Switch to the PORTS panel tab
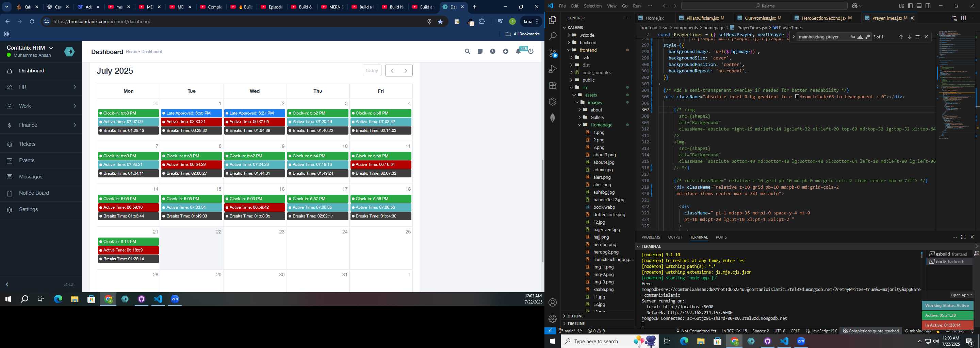 (721, 237)
